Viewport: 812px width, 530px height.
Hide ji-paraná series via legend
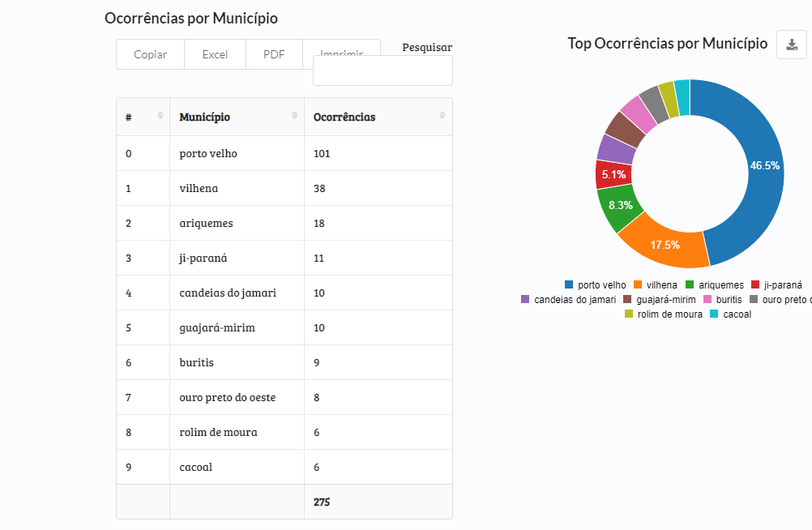point(776,285)
